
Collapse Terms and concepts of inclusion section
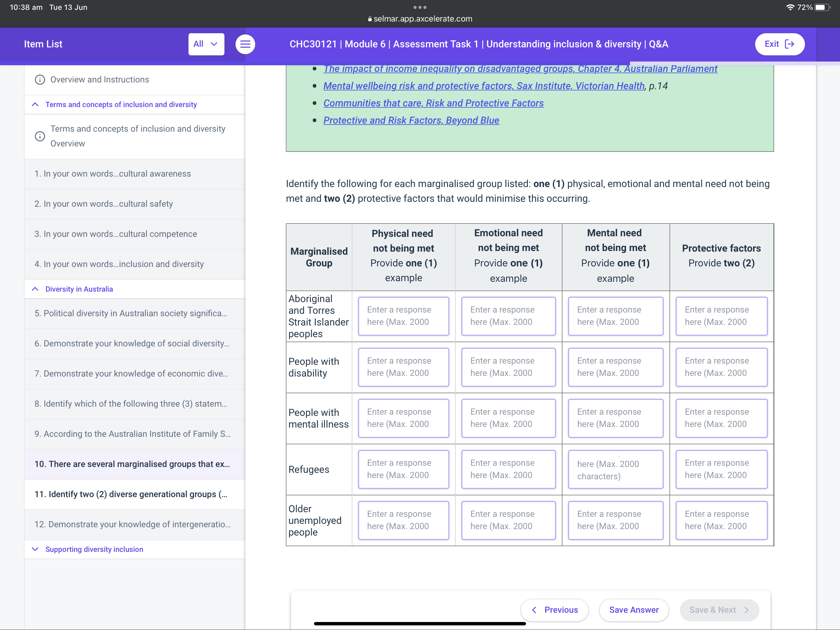click(35, 105)
